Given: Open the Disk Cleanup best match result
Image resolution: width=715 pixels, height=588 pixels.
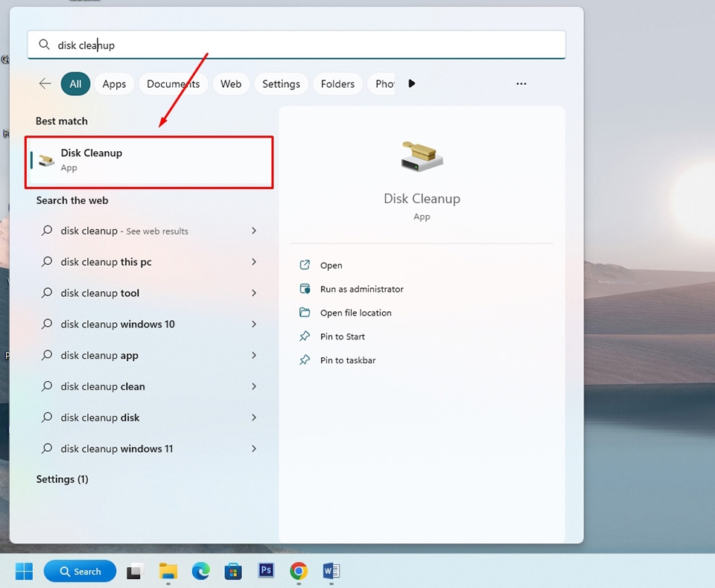Looking at the screenshot, I should [x=149, y=162].
